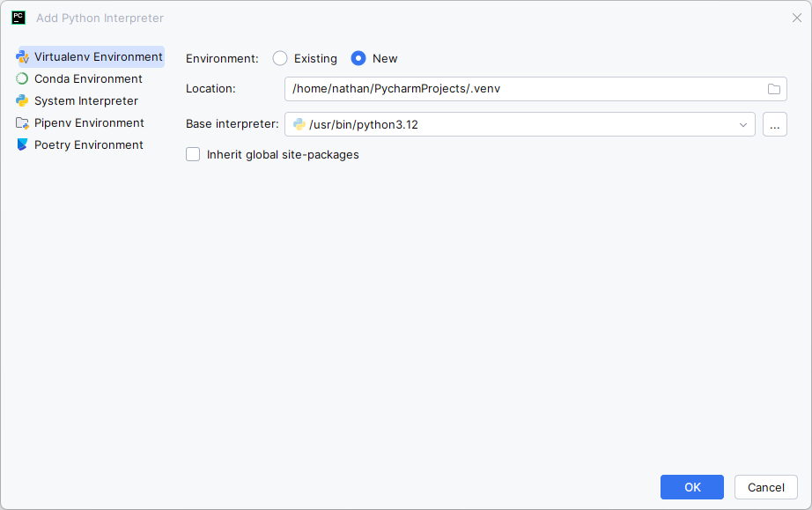Click the Pipenv Environment folder icon
The height and width of the screenshot is (510, 812).
point(23,123)
